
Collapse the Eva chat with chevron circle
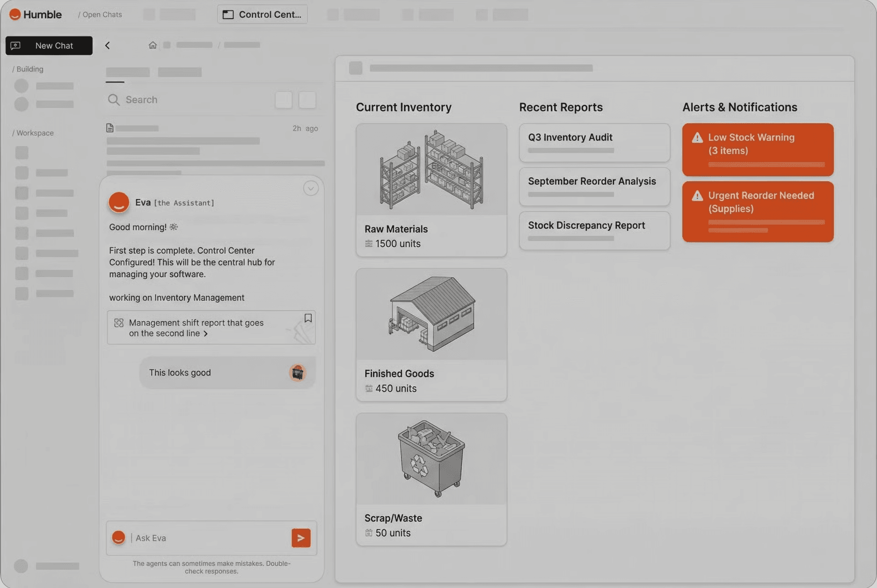311,188
